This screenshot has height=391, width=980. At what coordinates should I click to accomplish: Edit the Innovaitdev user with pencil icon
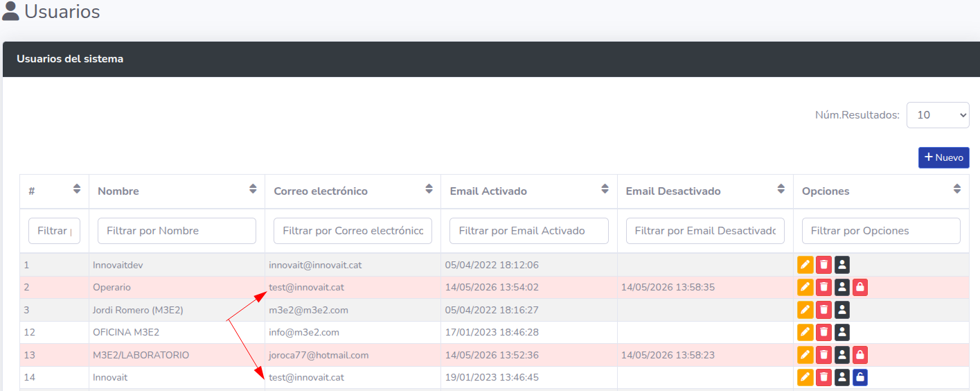pyautogui.click(x=805, y=265)
